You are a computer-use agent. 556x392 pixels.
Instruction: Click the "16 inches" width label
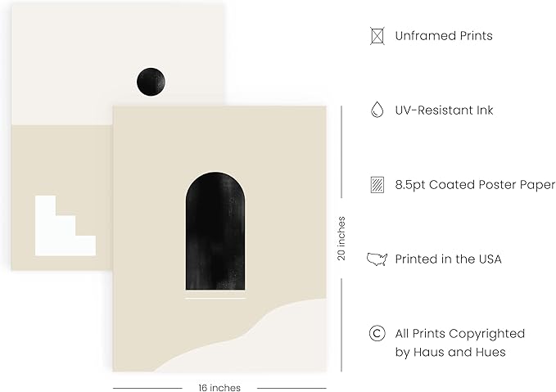[x=219, y=388]
